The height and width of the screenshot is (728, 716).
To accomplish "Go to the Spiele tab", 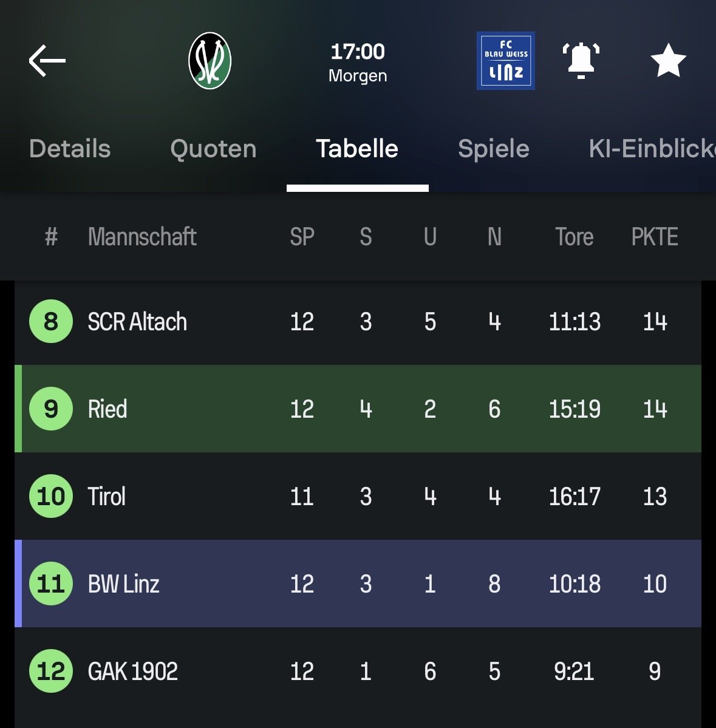I will click(493, 149).
